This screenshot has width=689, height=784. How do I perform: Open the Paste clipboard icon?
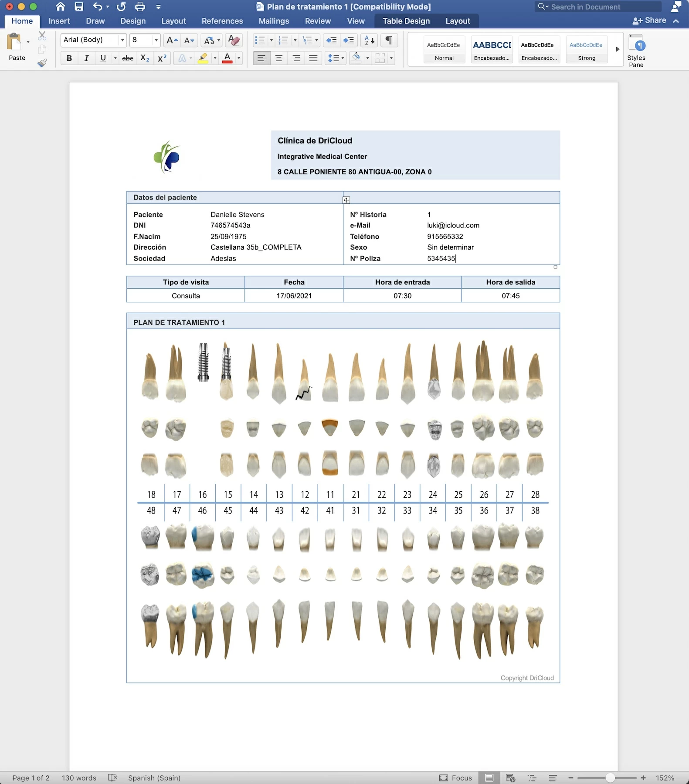click(14, 42)
